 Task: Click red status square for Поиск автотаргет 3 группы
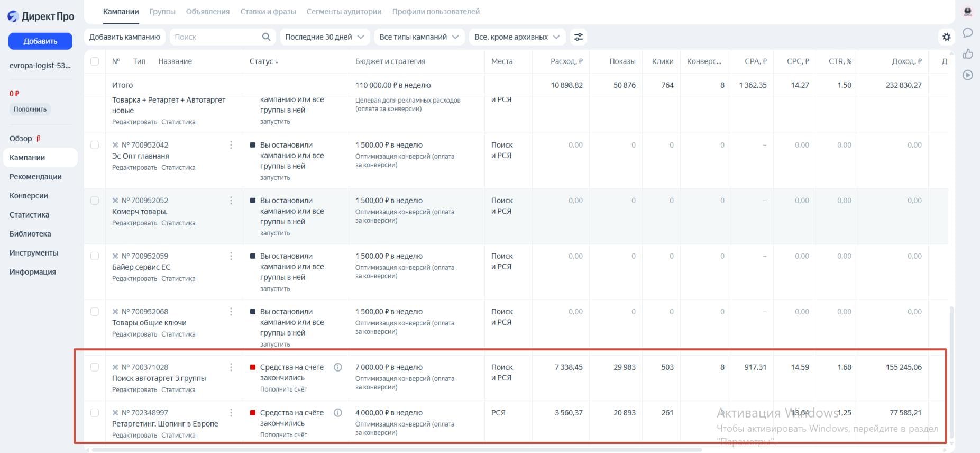pyautogui.click(x=253, y=367)
